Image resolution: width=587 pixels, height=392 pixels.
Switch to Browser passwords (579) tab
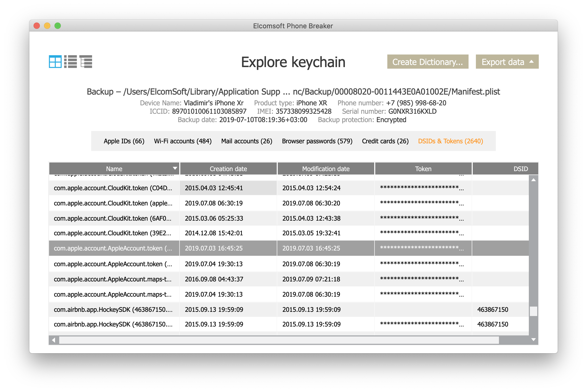click(x=317, y=141)
